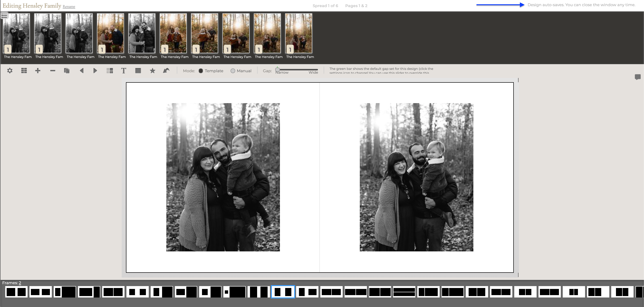
Task: Click the highlighted two-portrait-frames layout
Action: click(283, 292)
